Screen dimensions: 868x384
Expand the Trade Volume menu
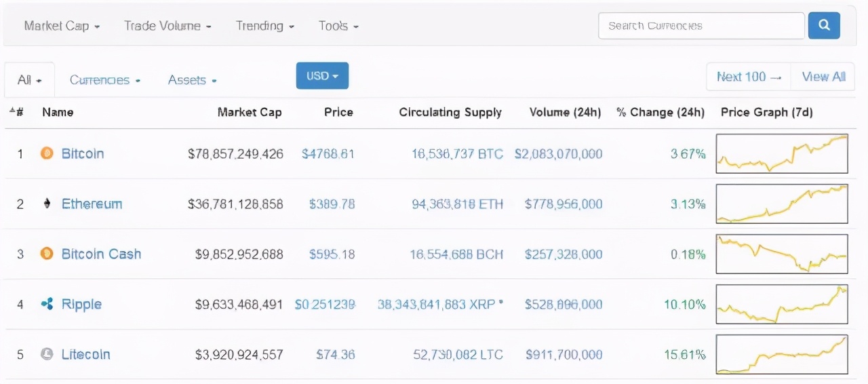click(x=167, y=26)
